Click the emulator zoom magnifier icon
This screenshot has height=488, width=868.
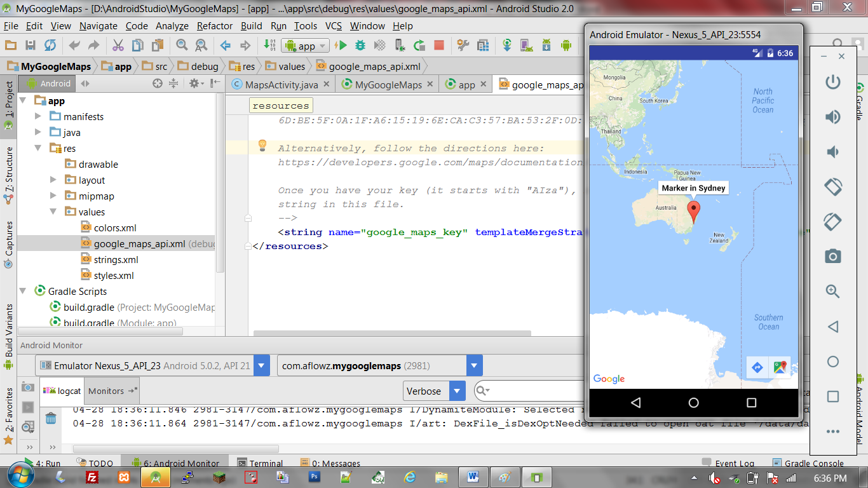pyautogui.click(x=832, y=292)
